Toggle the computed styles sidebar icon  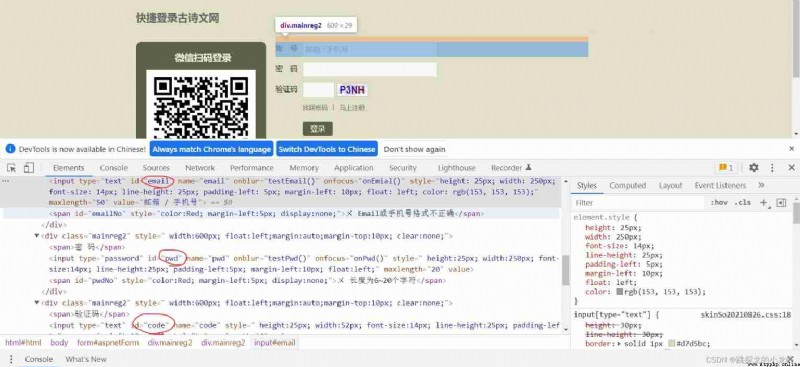[x=781, y=203]
